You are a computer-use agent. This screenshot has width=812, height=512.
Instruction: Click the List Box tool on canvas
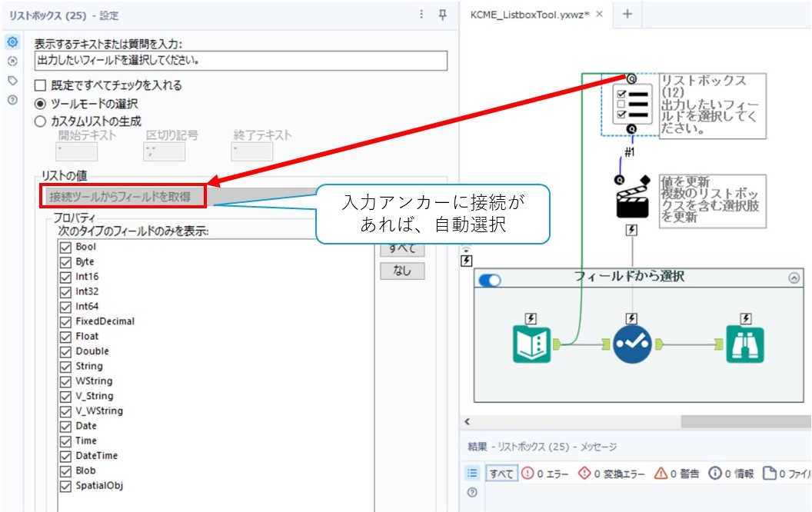(631, 105)
